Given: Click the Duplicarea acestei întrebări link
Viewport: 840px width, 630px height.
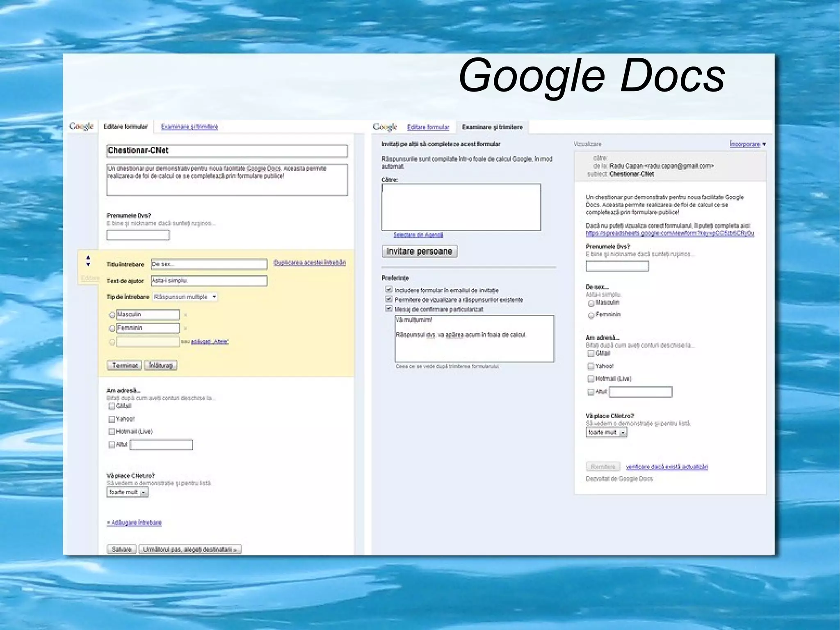Looking at the screenshot, I should [309, 263].
